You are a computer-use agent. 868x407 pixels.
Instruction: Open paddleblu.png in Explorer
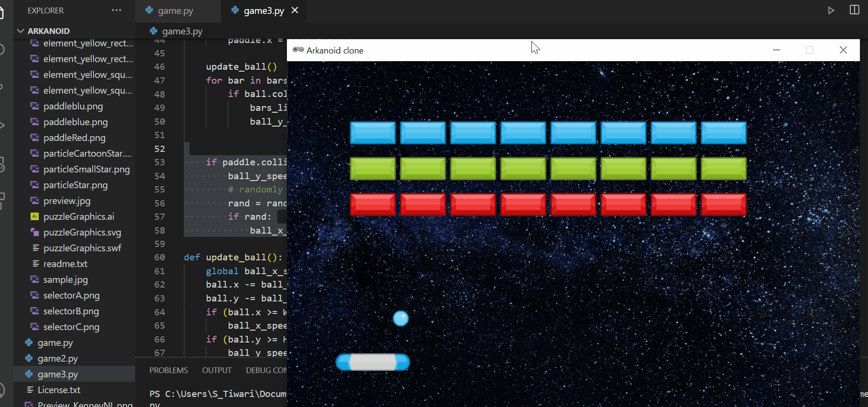coord(73,106)
